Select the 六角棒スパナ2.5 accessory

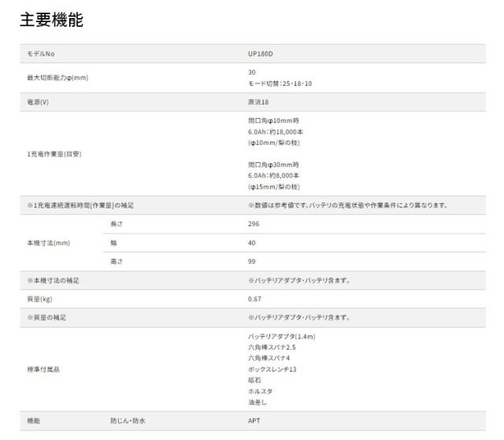pos(272,347)
